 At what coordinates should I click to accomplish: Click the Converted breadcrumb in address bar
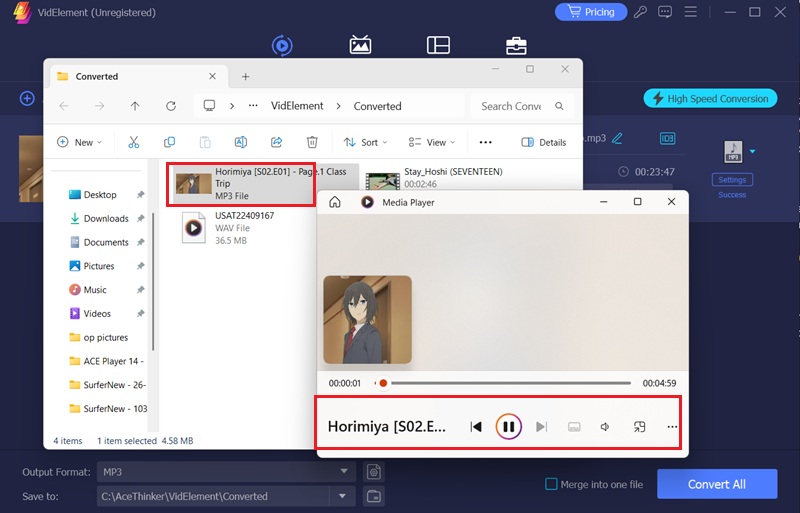tap(378, 106)
